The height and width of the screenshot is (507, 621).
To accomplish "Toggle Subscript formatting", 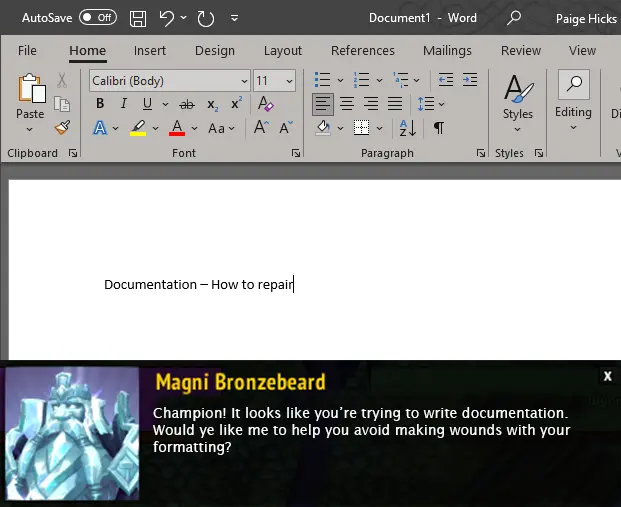I will [213, 105].
